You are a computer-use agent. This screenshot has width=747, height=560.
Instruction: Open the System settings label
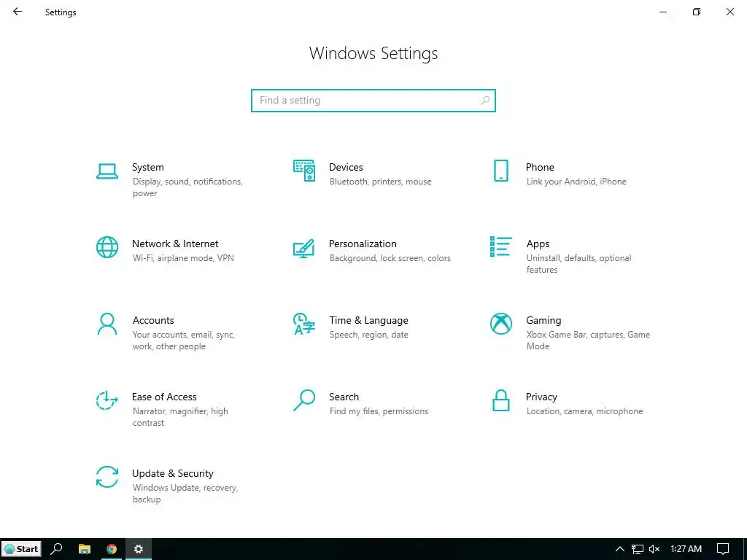(x=147, y=167)
